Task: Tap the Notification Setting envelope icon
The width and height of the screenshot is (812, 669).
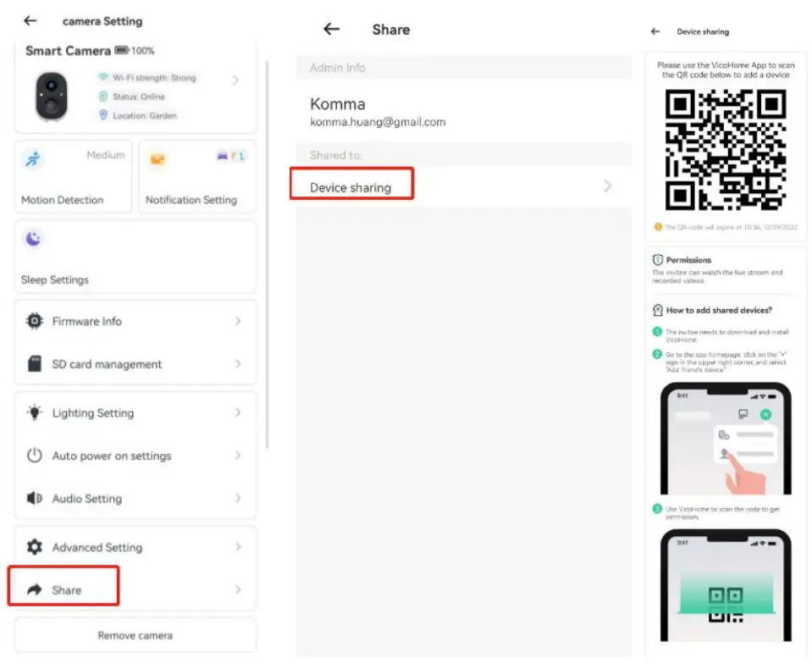Action: 157,158
